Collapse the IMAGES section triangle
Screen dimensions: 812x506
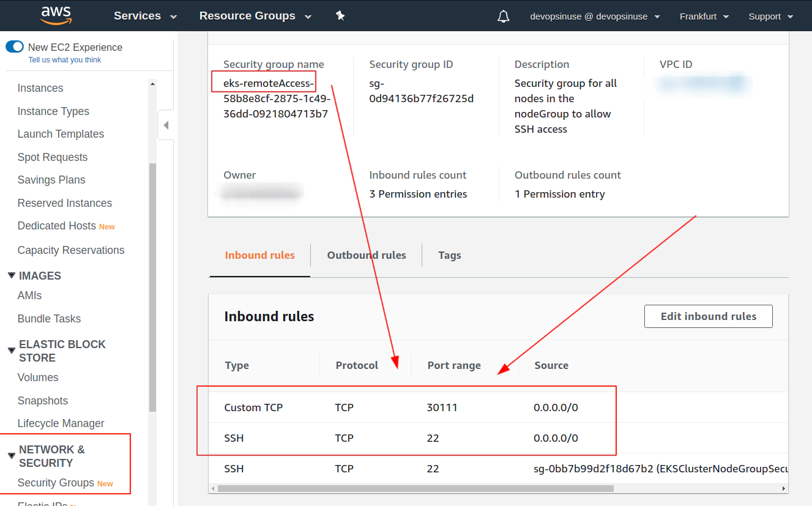pos(12,275)
